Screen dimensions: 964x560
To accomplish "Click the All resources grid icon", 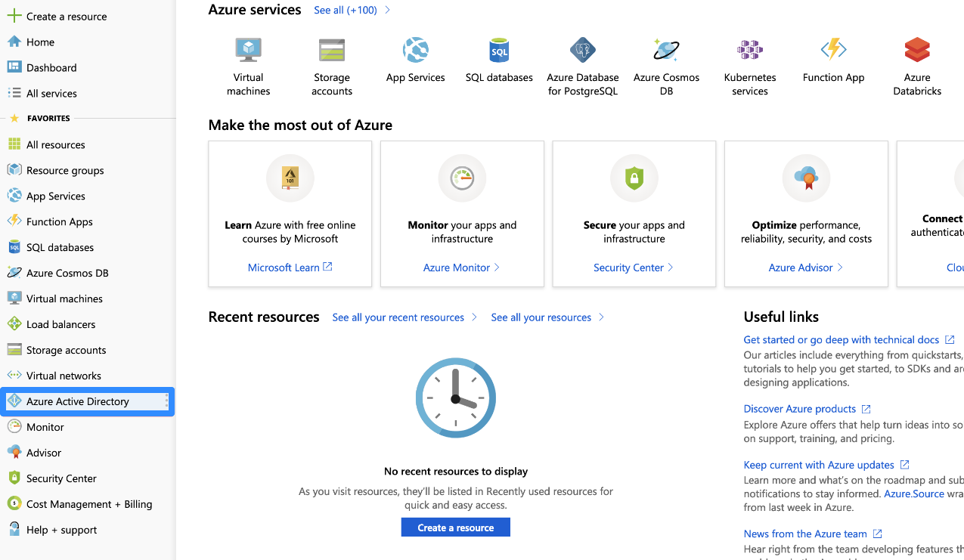I will (14, 144).
